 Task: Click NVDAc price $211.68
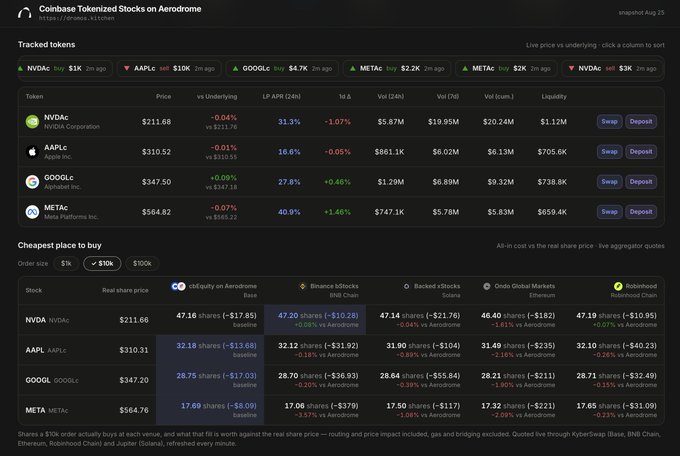(157, 122)
